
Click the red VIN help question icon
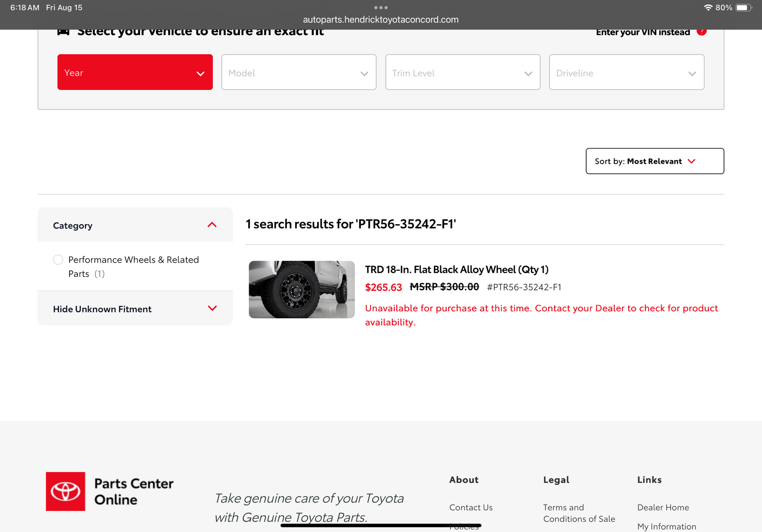[702, 32]
